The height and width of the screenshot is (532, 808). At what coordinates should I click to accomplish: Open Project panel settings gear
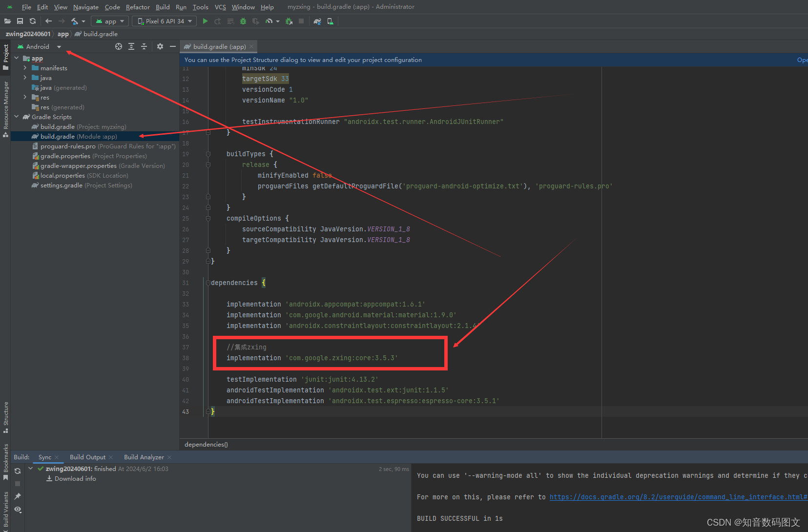[x=160, y=46]
